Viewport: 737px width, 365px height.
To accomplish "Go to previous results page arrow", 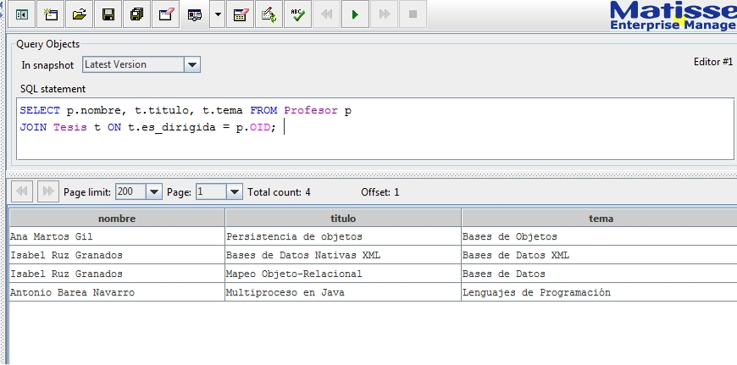I will click(x=22, y=191).
